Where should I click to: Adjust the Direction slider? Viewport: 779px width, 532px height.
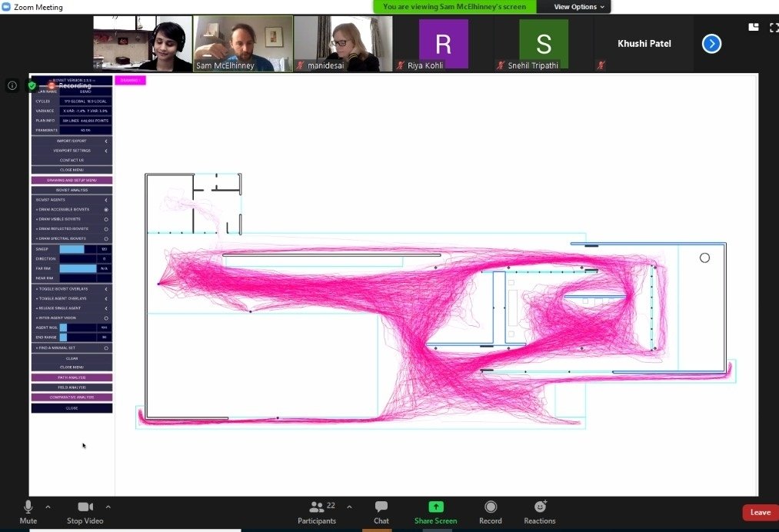coord(78,259)
